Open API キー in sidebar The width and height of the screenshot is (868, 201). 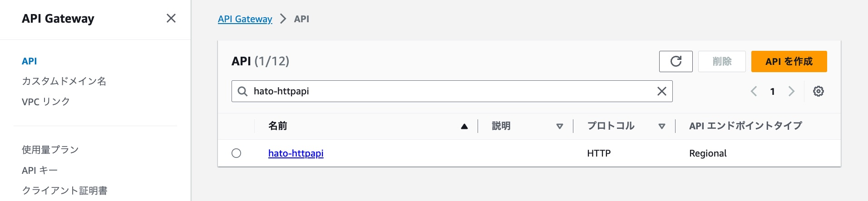(39, 170)
